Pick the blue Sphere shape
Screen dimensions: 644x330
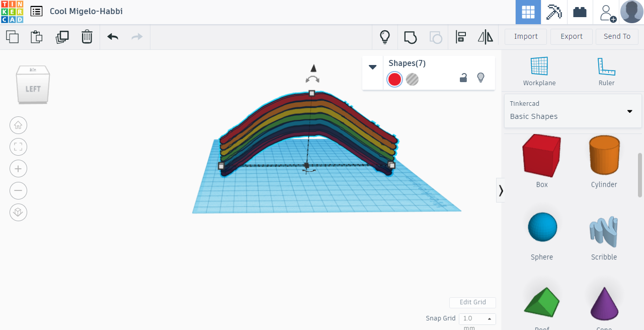pos(542,227)
